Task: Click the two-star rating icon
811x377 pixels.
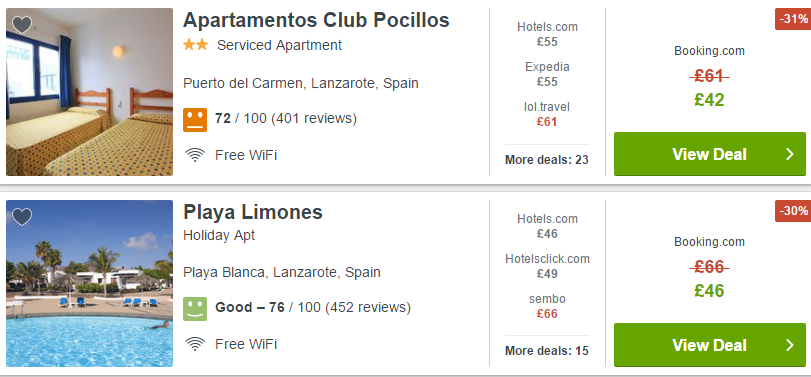Action: (x=196, y=45)
